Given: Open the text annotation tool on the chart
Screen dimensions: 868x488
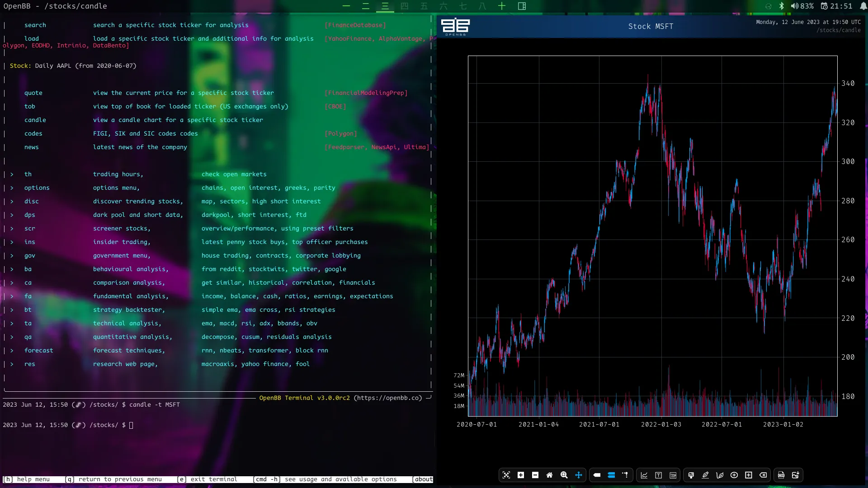Looking at the screenshot, I should click(658, 475).
